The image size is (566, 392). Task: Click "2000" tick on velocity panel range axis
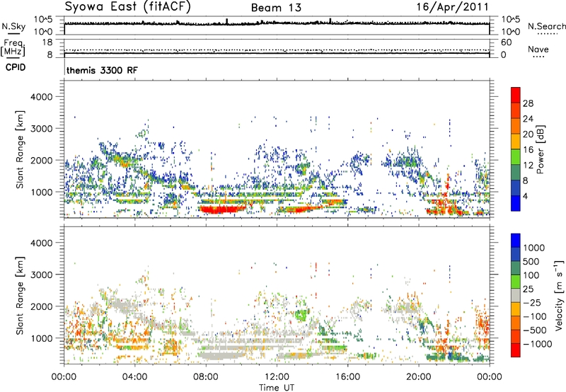coord(42,306)
